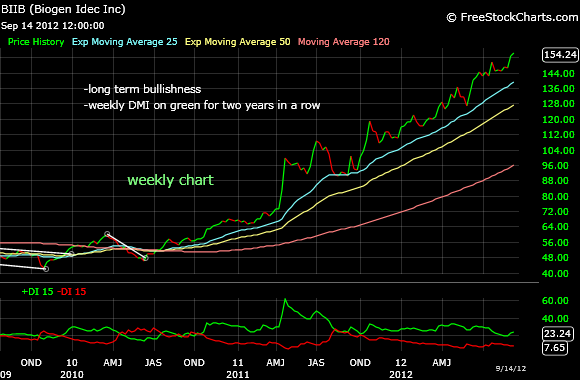Viewport: 580px width, 380px height.
Task: Click the -DI value box 7.65
Action: click(x=555, y=348)
